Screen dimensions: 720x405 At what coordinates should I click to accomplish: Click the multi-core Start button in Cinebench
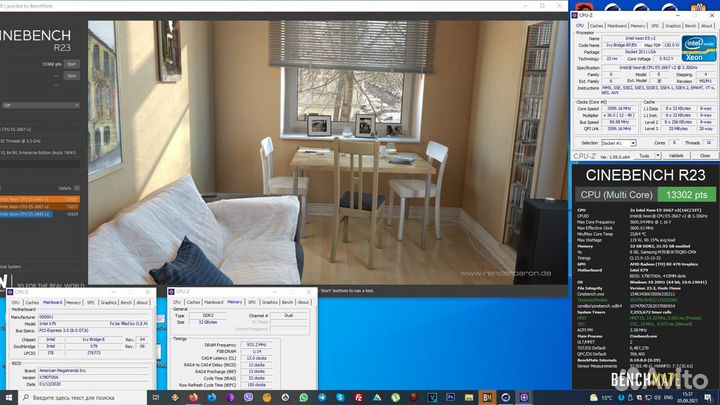[x=72, y=64]
